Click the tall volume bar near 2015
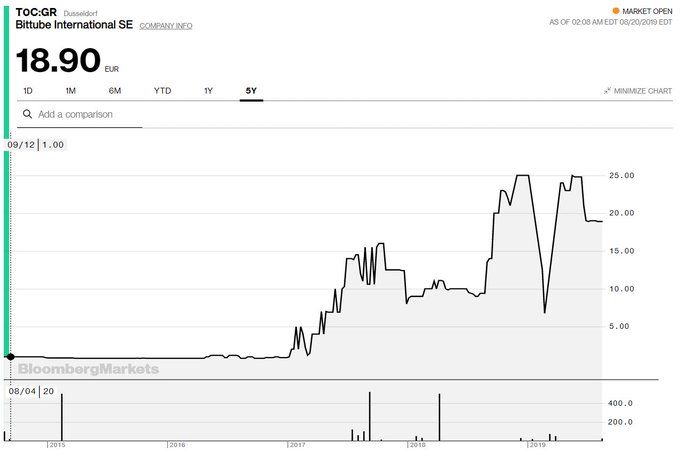Viewport: 680px width, 455px height. coord(62,417)
